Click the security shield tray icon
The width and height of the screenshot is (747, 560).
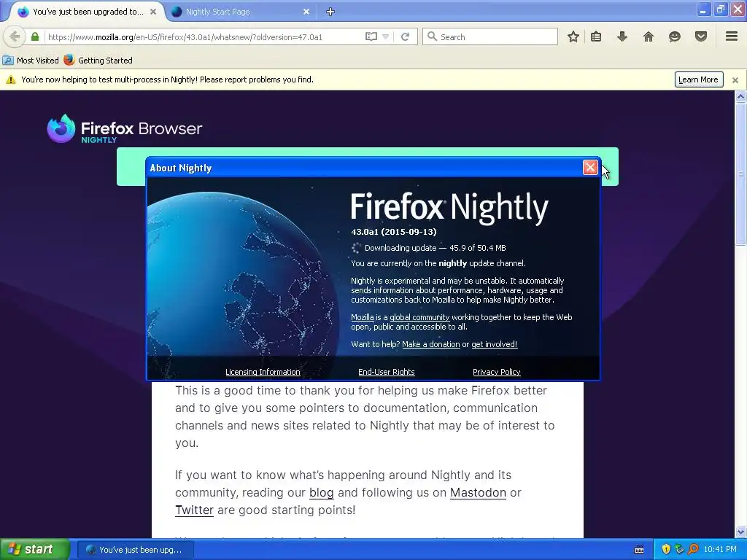tap(666, 550)
